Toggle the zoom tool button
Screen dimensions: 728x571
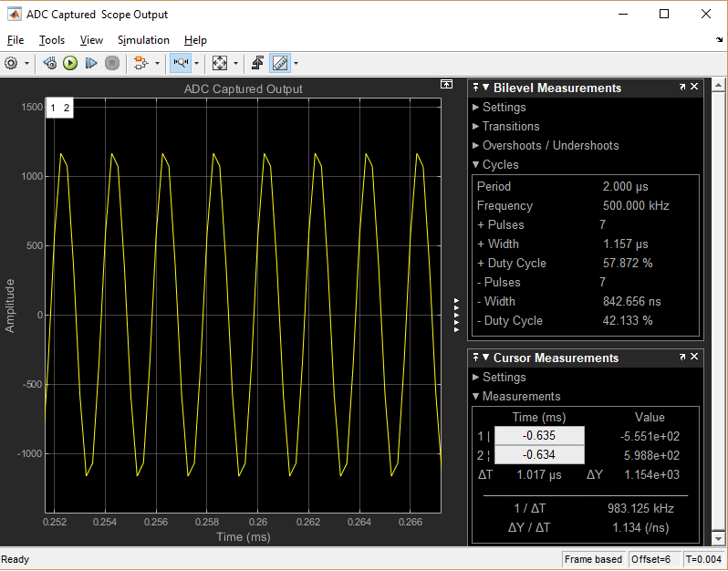pyautogui.click(x=180, y=63)
